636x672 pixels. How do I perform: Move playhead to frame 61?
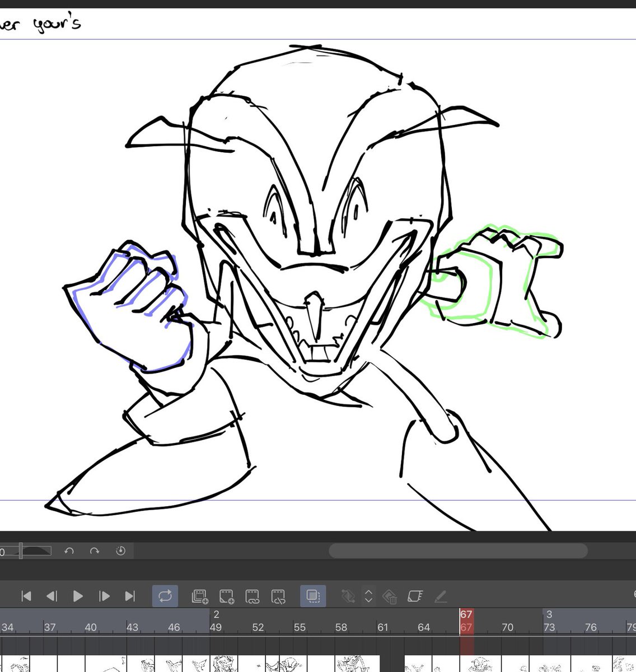(382, 627)
